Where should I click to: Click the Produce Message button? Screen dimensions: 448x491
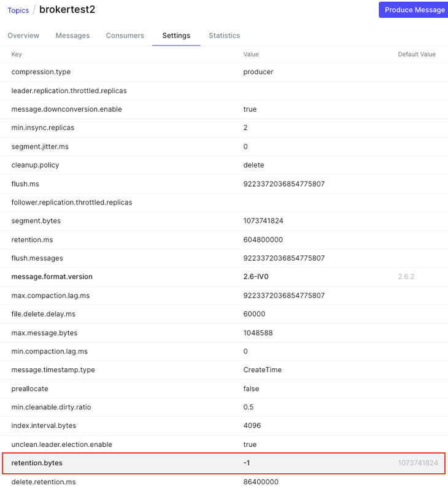(x=413, y=10)
